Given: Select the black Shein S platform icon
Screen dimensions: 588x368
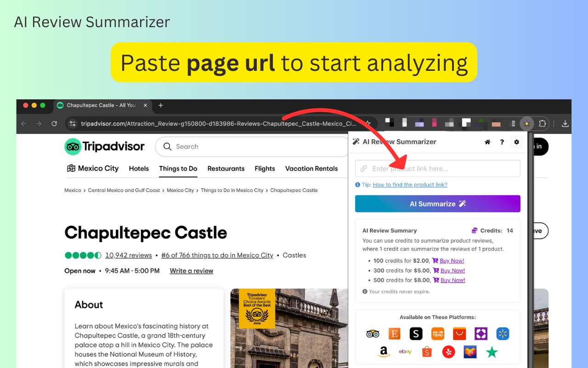Looking at the screenshot, I should click(416, 333).
